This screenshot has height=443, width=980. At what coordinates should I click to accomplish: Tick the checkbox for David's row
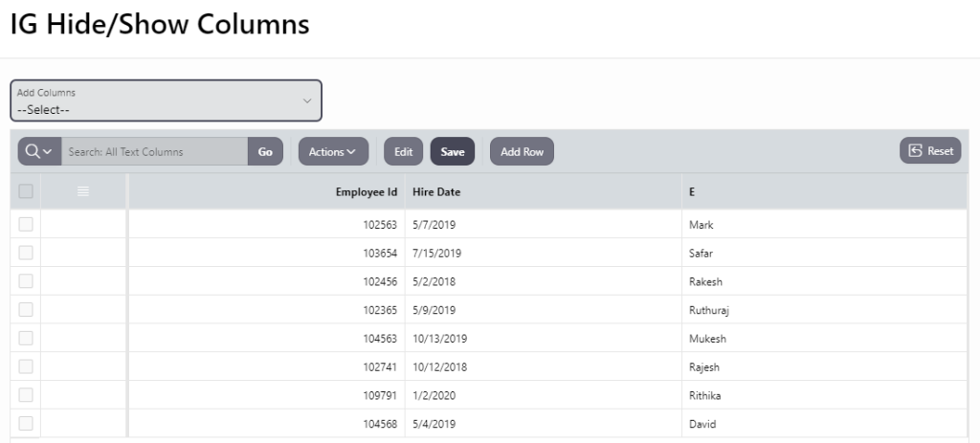26,423
